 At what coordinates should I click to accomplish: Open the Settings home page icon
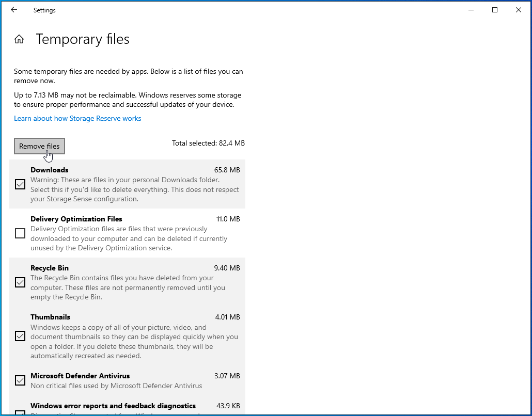[19, 39]
